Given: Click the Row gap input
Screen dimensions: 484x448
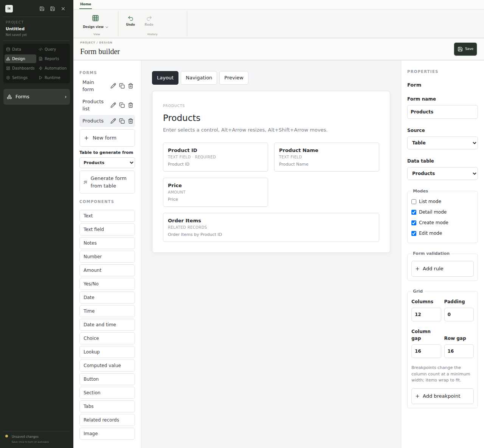Looking at the screenshot, I should point(459,351).
